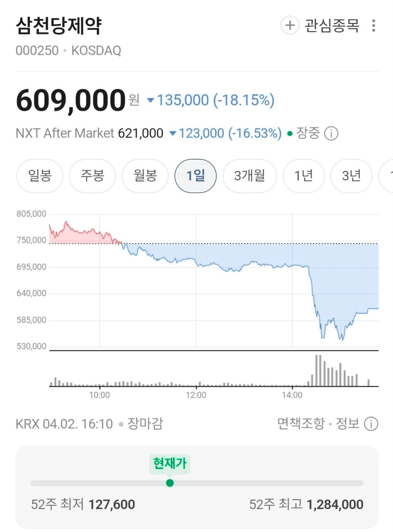Choose the 1년 chart period

[303, 176]
